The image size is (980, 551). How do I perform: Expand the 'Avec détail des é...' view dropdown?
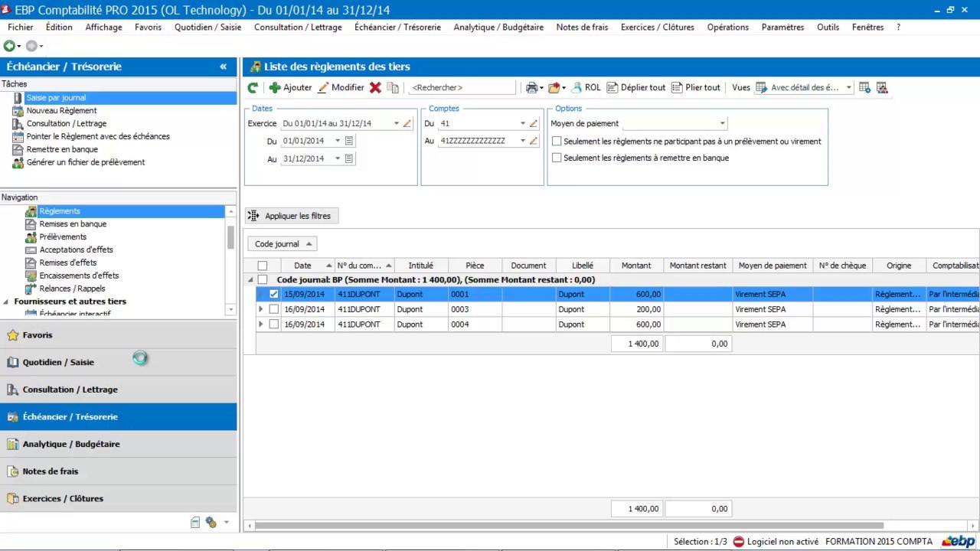click(848, 88)
